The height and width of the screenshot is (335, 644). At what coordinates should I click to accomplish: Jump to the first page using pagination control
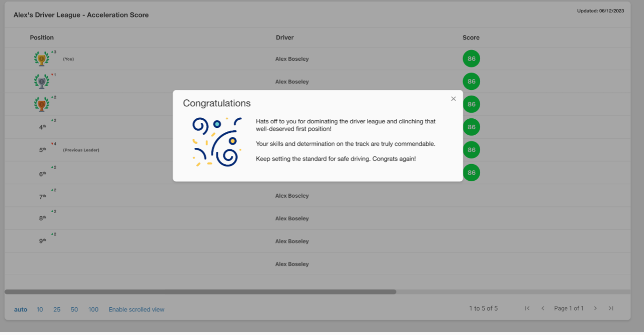click(527, 308)
